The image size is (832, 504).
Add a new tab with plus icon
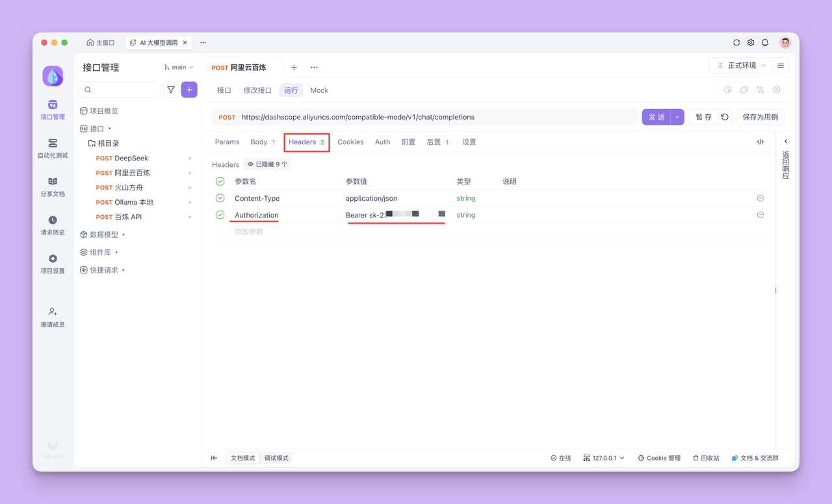(x=294, y=68)
